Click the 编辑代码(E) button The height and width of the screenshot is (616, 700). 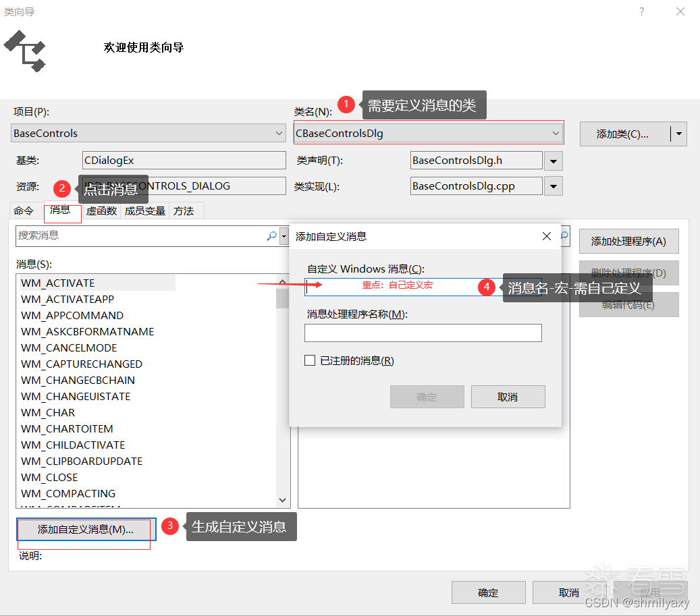[x=628, y=305]
